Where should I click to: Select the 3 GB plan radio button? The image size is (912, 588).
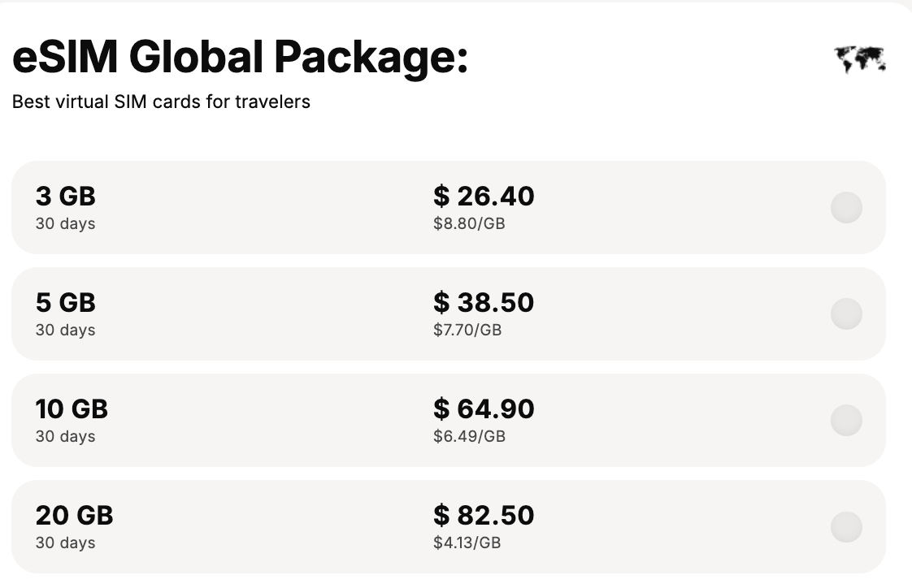[846, 207]
